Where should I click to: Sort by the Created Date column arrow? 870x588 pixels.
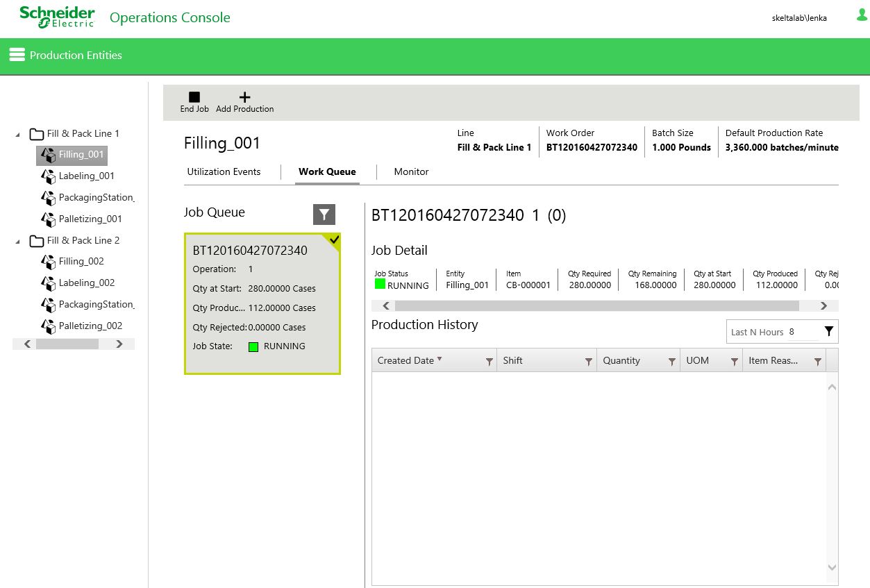coord(440,359)
